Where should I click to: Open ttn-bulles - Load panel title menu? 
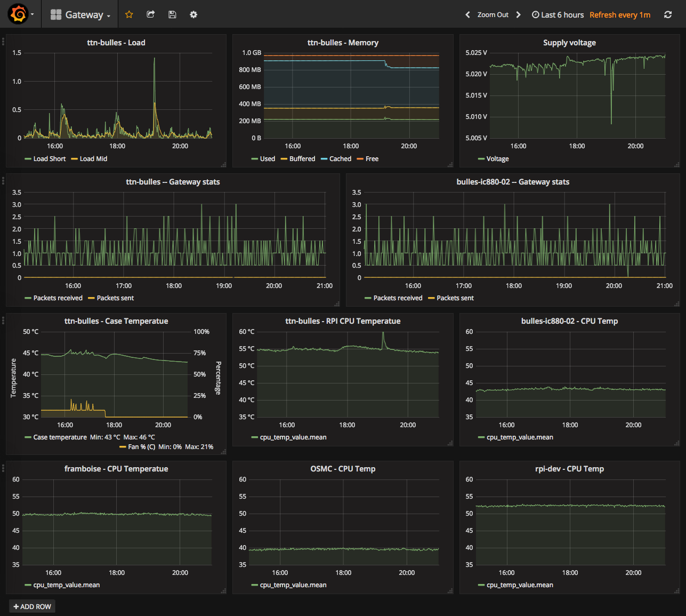tap(116, 43)
